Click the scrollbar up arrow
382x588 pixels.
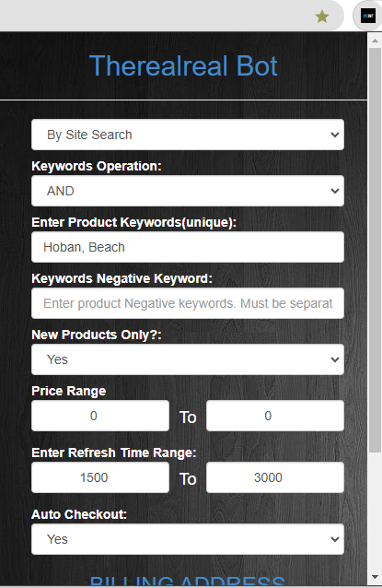(375, 41)
